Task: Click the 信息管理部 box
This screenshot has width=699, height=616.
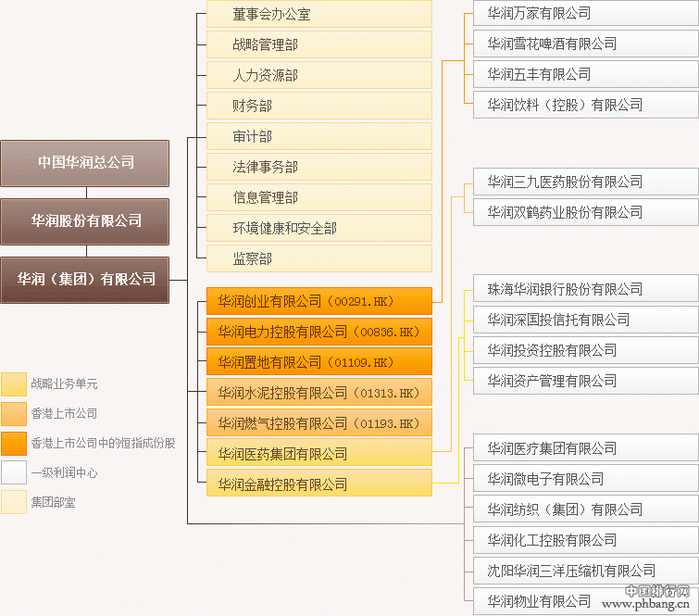Action: pos(319,197)
